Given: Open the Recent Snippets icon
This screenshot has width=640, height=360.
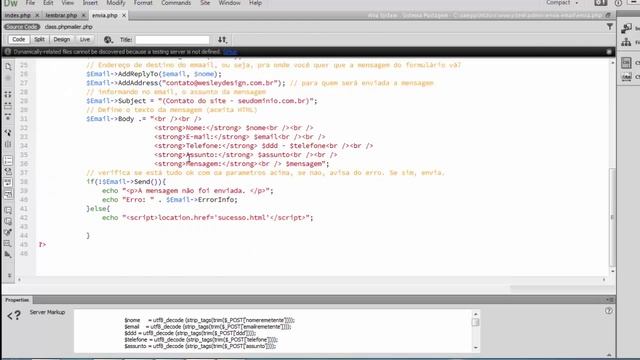Looking at the screenshot, I should click(8, 243).
